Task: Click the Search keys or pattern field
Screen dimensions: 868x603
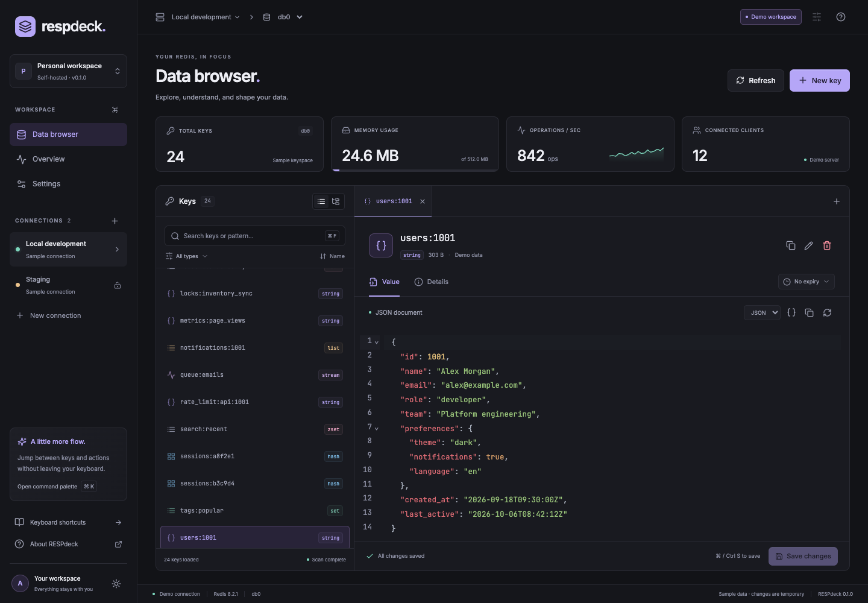Action: 255,236
